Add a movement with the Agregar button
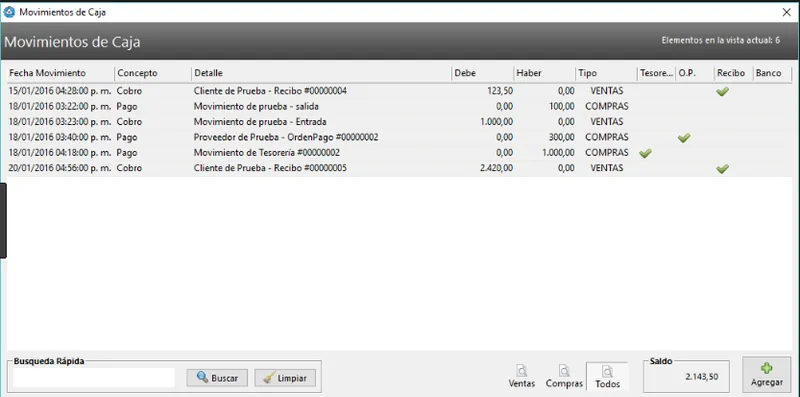The height and width of the screenshot is (397, 800). tap(767, 375)
